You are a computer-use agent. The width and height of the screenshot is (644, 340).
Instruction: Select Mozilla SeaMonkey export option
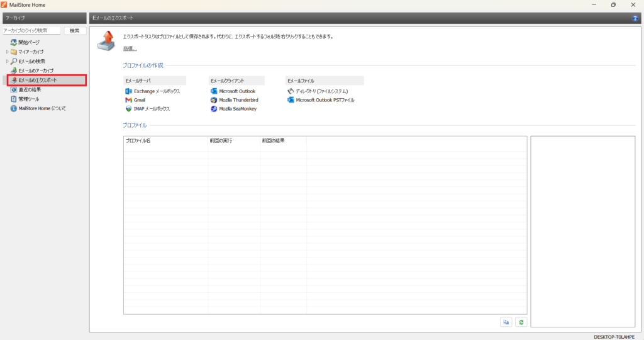(x=234, y=109)
